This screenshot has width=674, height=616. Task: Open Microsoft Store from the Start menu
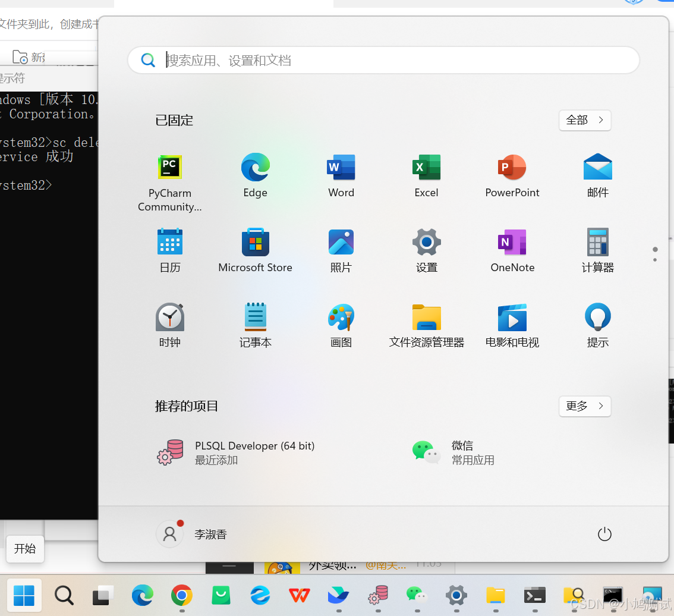[x=255, y=250]
